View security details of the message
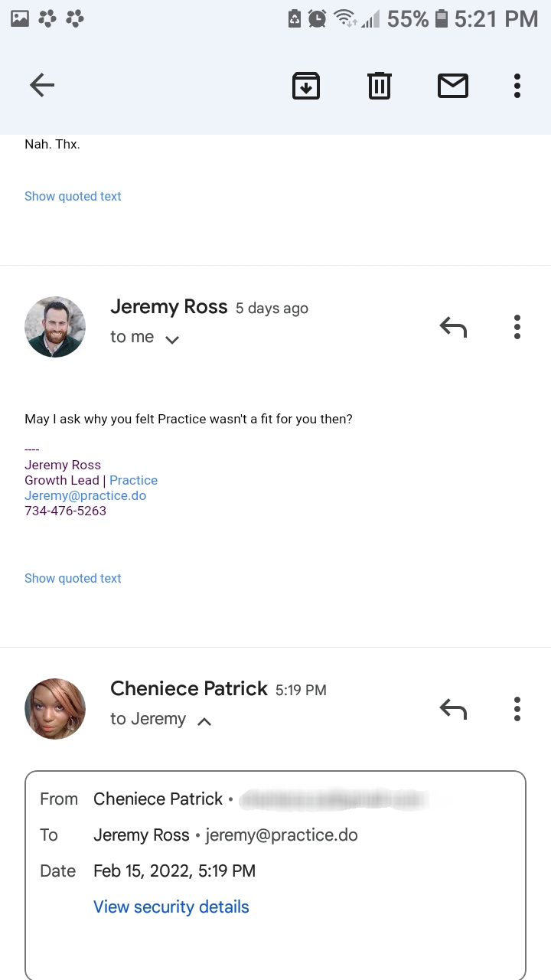The image size is (551, 980). click(x=171, y=906)
